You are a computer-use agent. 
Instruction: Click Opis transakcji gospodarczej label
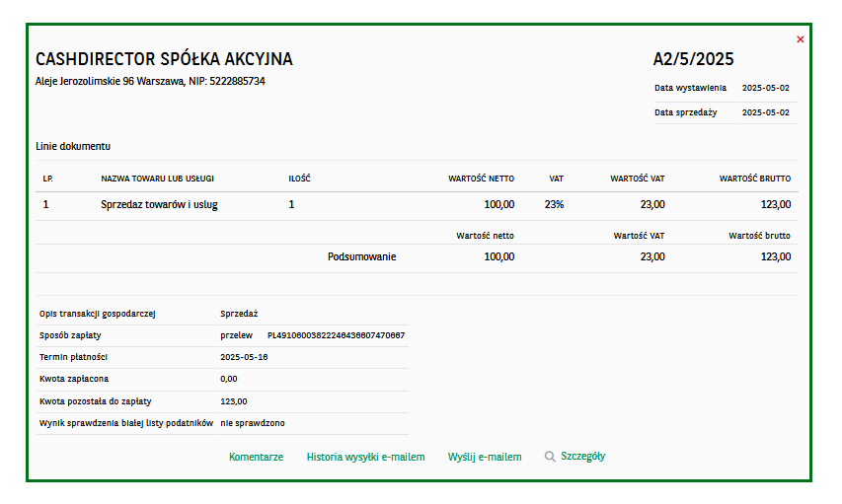click(x=97, y=314)
